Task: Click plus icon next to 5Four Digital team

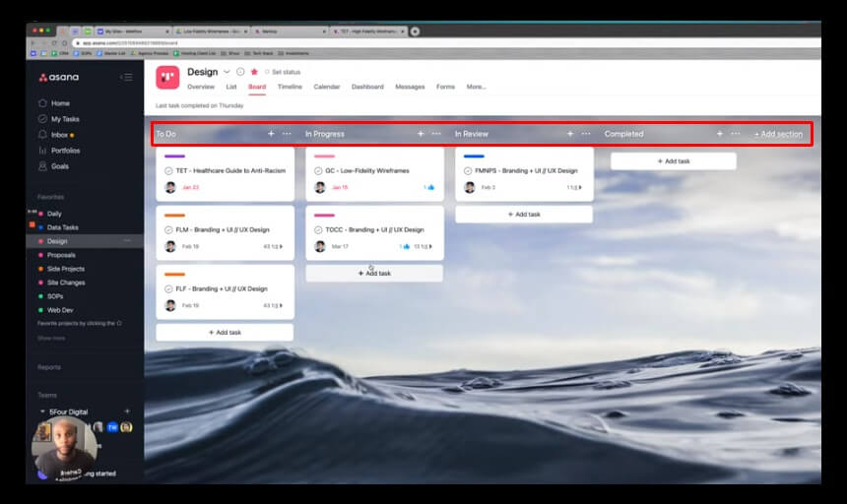Action: tap(127, 411)
